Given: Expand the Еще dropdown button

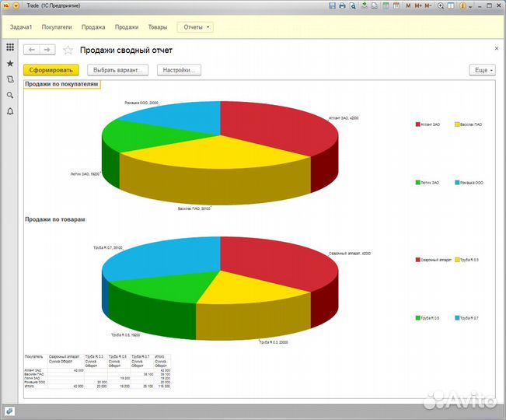Looking at the screenshot, I should coord(482,70).
